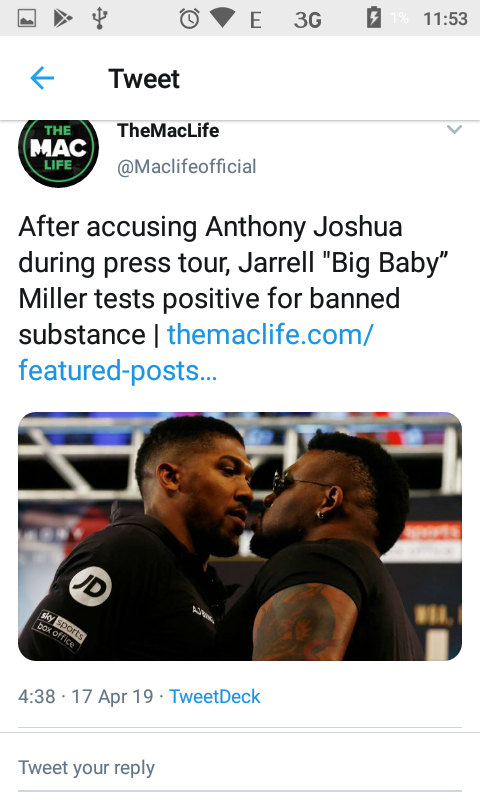Tap the picture notification icon

click(27, 19)
